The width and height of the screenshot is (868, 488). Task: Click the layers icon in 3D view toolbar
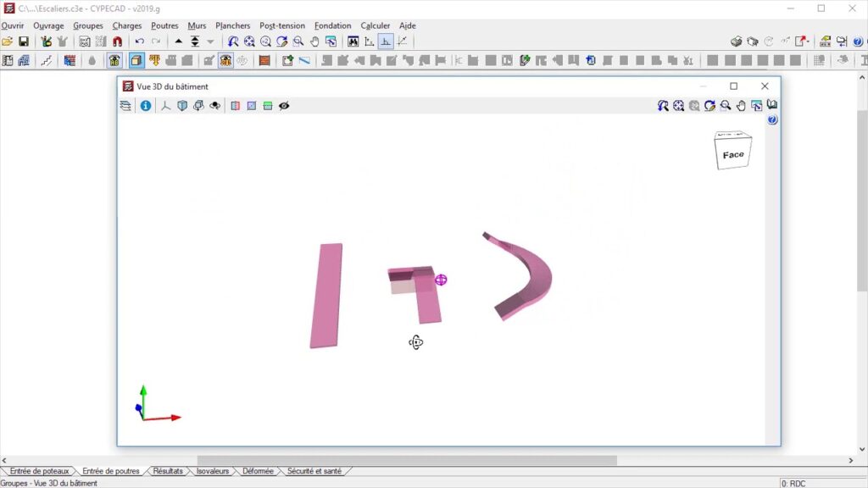click(125, 106)
